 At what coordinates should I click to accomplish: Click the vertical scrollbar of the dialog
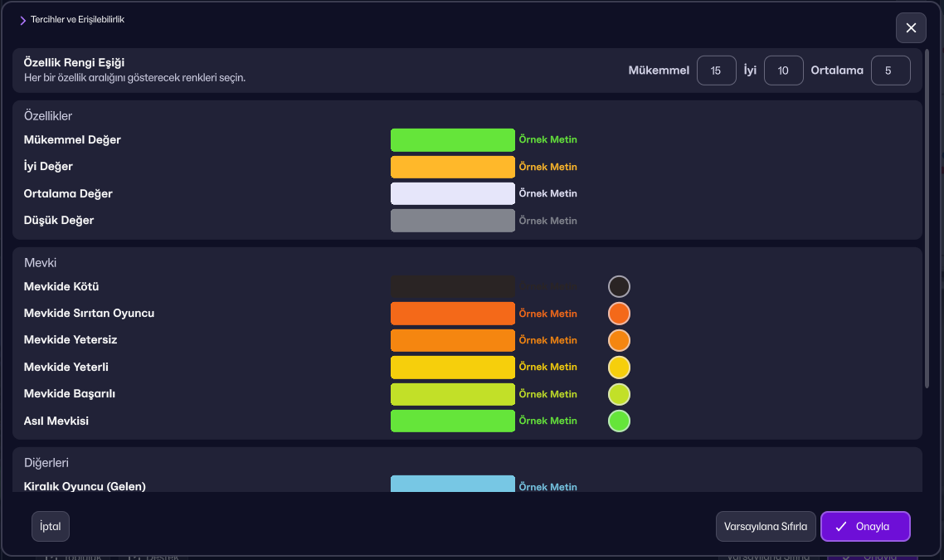pyautogui.click(x=927, y=218)
